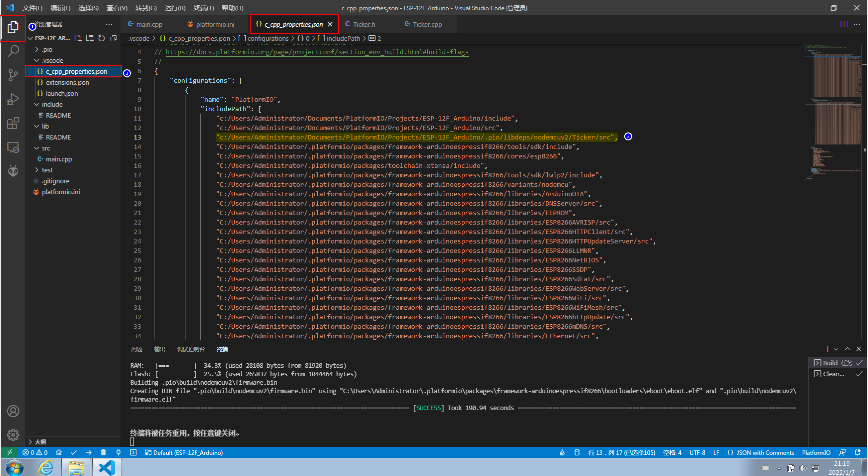Open the Terminal menu in menu bar
Viewport: 868px width, 476px height.
pos(203,8)
